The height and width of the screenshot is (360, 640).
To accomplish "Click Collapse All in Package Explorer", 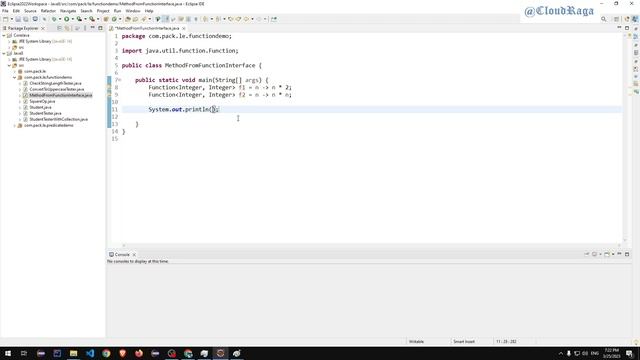I will point(60,28).
